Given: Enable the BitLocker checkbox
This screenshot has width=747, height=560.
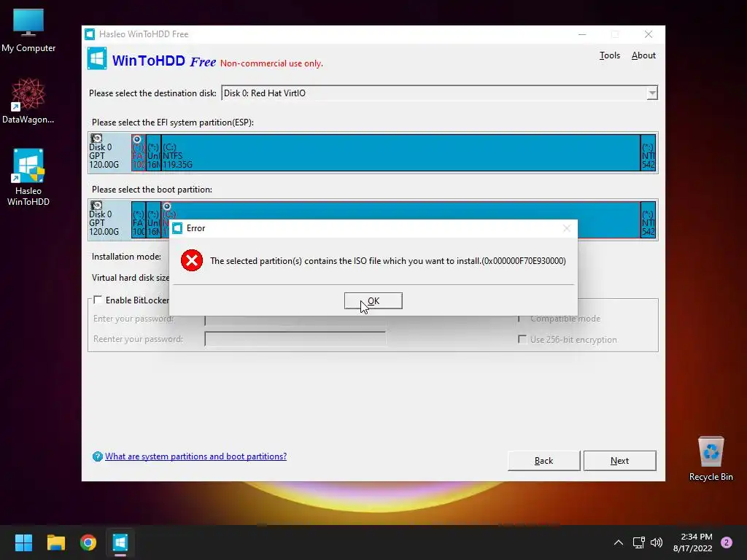Looking at the screenshot, I should [x=98, y=300].
